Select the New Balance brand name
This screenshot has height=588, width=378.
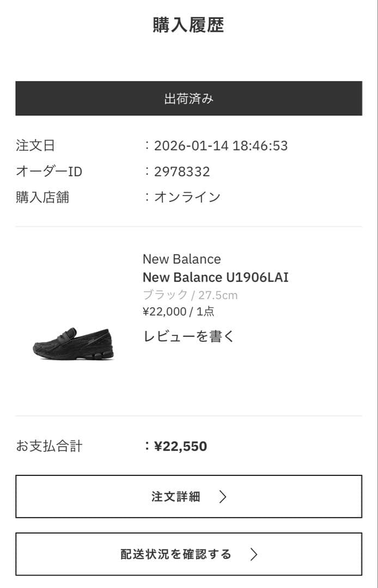click(181, 259)
